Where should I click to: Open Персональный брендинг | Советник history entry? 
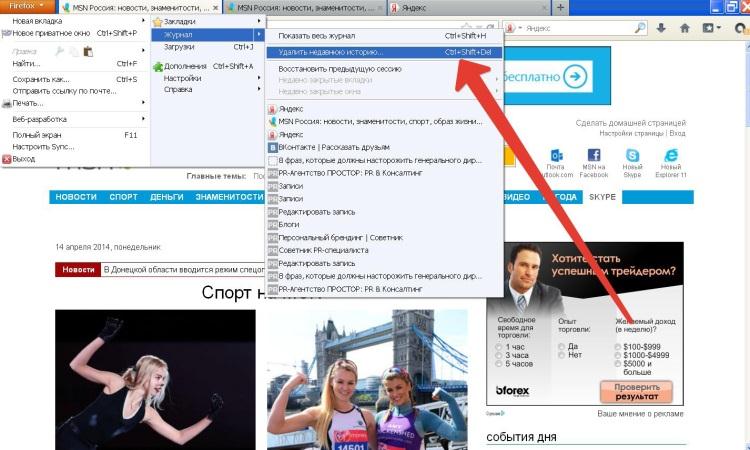pos(384,238)
